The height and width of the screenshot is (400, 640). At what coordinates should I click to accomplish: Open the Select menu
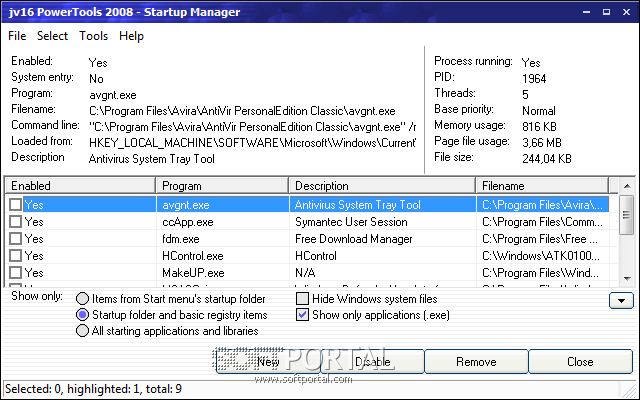coord(52,36)
